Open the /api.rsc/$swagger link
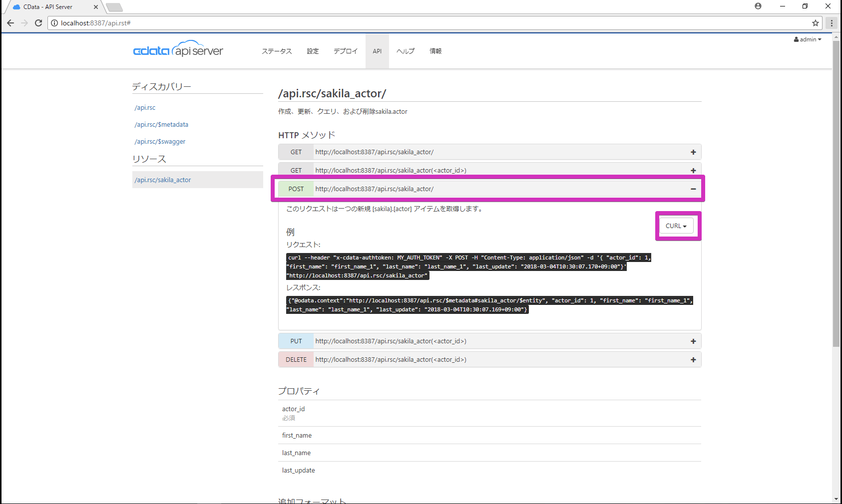The image size is (842, 504). (x=160, y=142)
